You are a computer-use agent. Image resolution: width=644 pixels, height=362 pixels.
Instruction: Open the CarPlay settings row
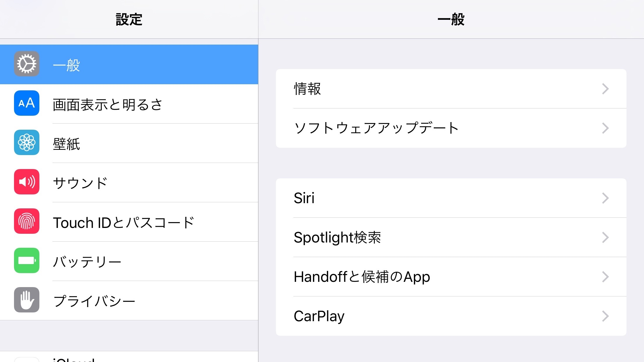pyautogui.click(x=319, y=316)
